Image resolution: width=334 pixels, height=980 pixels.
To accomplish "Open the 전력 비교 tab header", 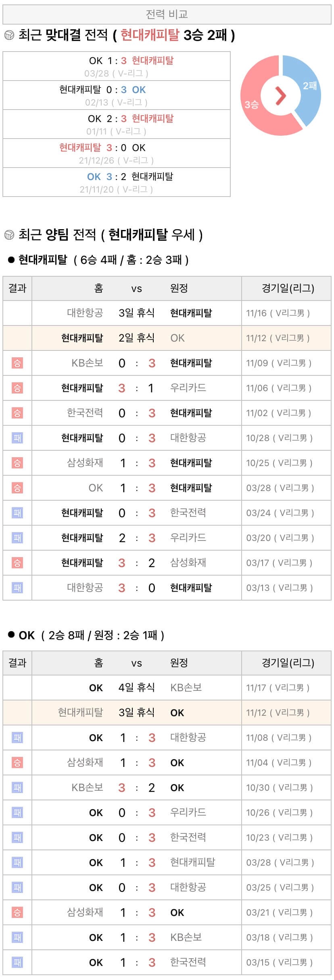I will click(167, 15).
